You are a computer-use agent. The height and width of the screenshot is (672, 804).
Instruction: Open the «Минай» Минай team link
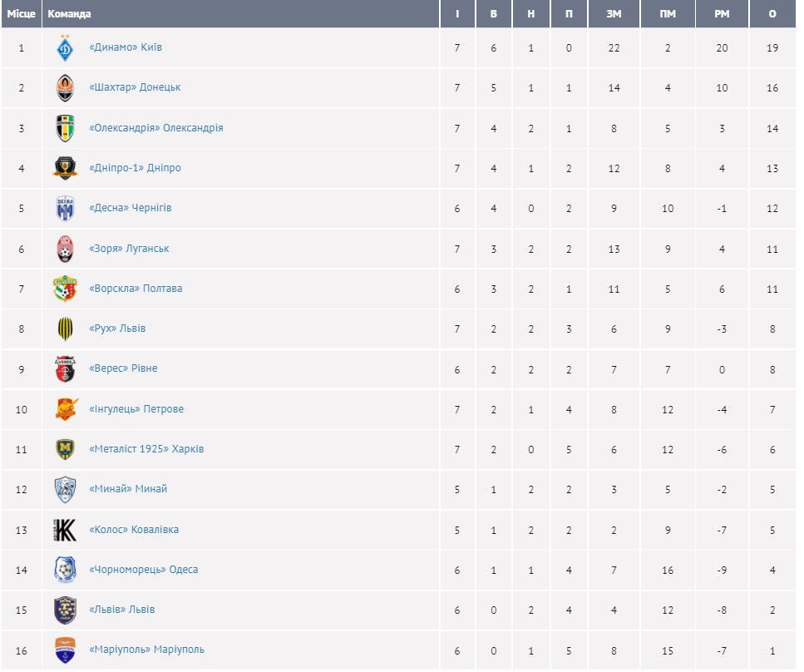pyautogui.click(x=128, y=489)
